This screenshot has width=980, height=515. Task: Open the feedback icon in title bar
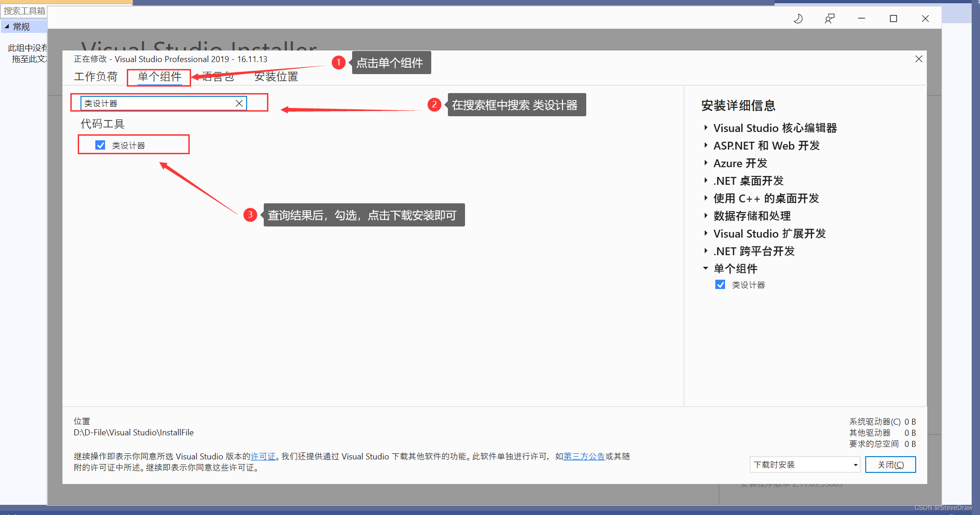point(830,19)
